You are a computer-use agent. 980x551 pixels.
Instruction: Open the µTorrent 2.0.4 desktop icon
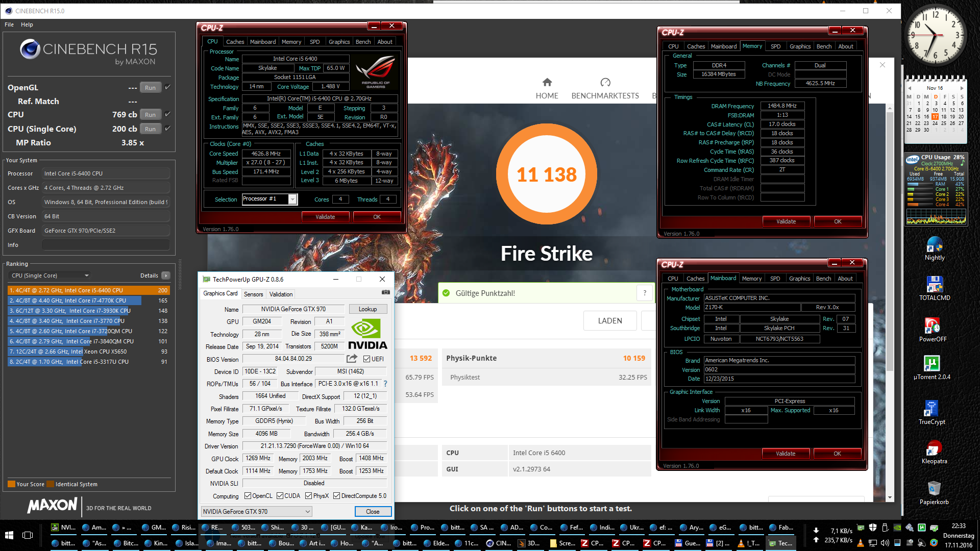(x=932, y=368)
